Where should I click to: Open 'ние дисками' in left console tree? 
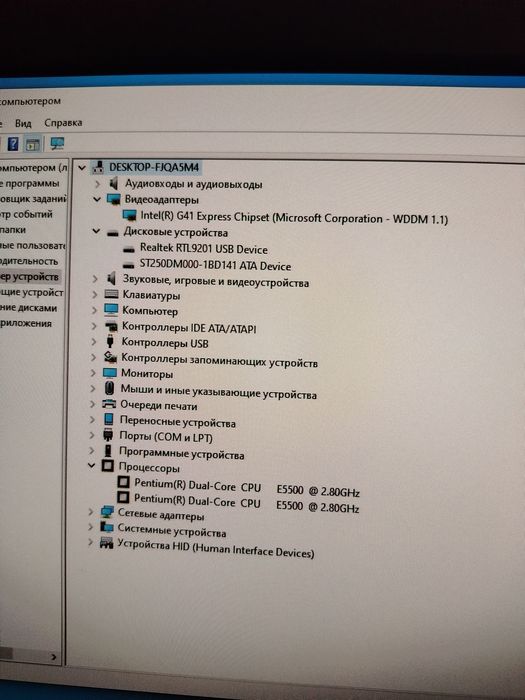[x=29, y=308]
